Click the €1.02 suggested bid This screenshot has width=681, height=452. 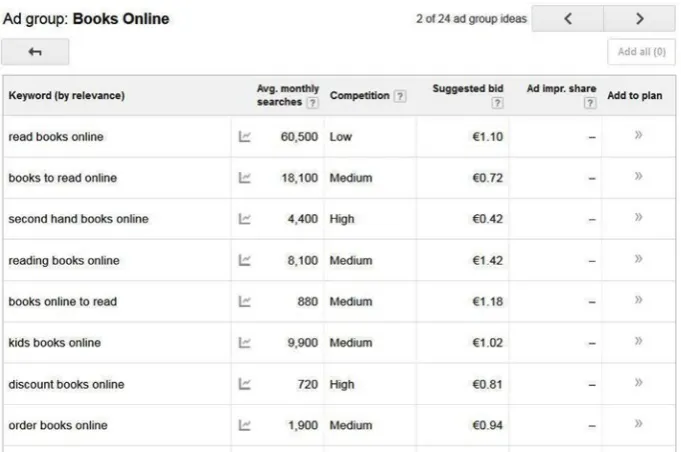click(488, 343)
